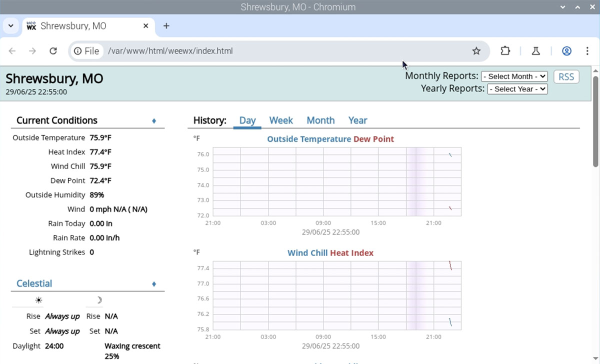Viewport: 600px width, 364px height.
Task: Click the Rain Today value 0.00 in
Action: tap(101, 223)
